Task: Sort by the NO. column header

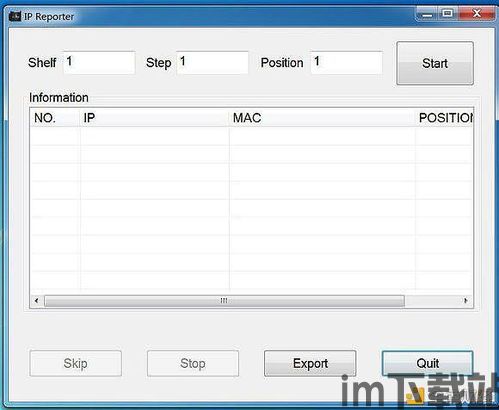Action: click(x=55, y=118)
